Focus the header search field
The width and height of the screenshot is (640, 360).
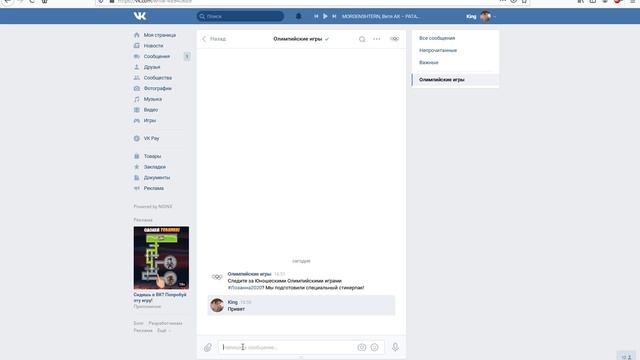tap(240, 16)
